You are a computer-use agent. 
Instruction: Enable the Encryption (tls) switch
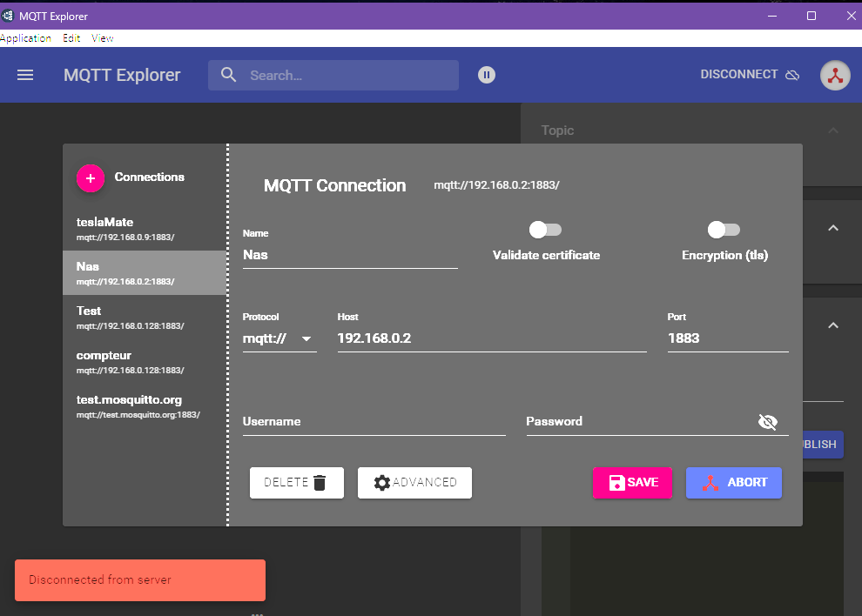coord(724,230)
